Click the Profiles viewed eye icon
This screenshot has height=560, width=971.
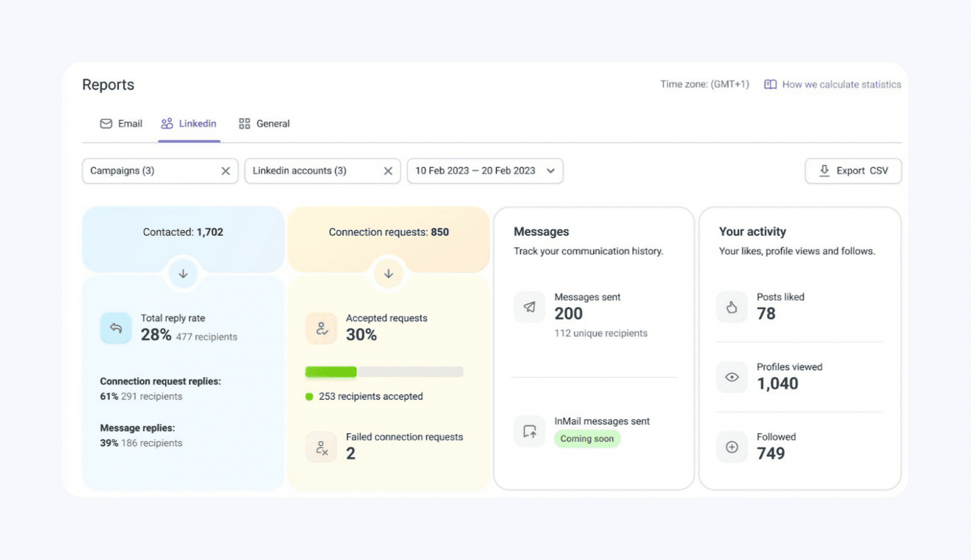[731, 377]
